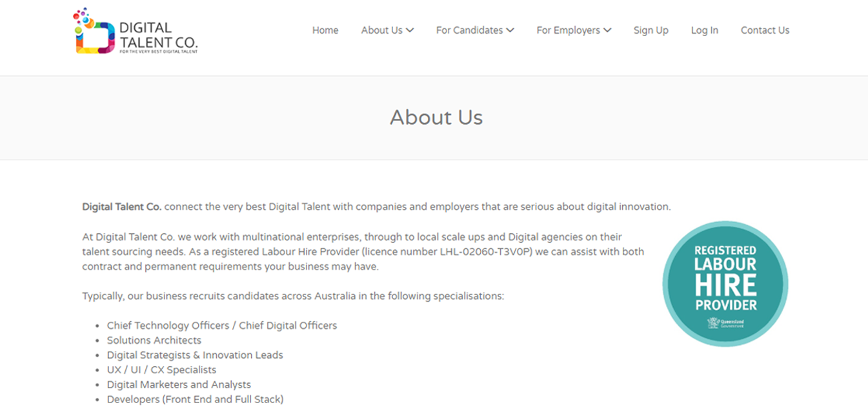Viewport: 868px width, 407px height.
Task: Click the About Us page heading
Action: click(x=436, y=118)
